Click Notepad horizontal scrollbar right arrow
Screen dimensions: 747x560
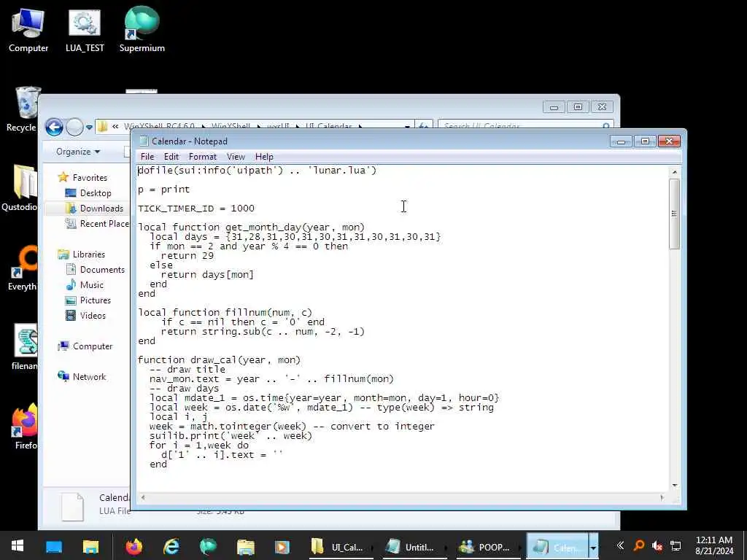pos(662,497)
